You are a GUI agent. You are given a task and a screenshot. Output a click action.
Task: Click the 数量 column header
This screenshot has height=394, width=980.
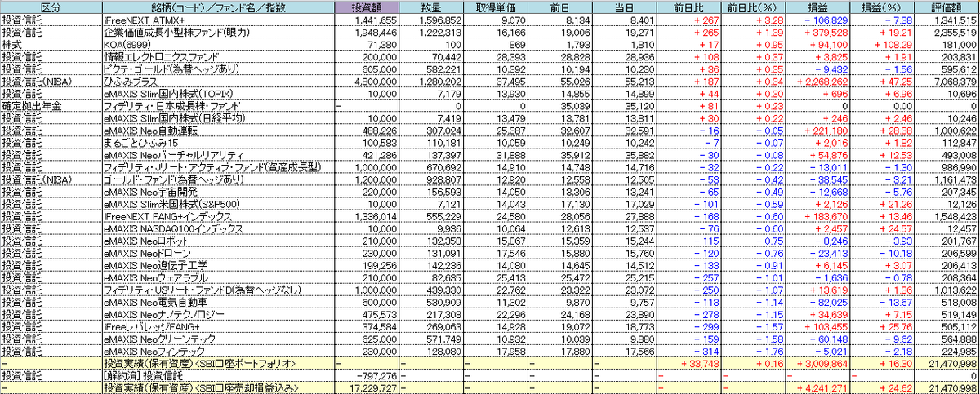pos(431,7)
